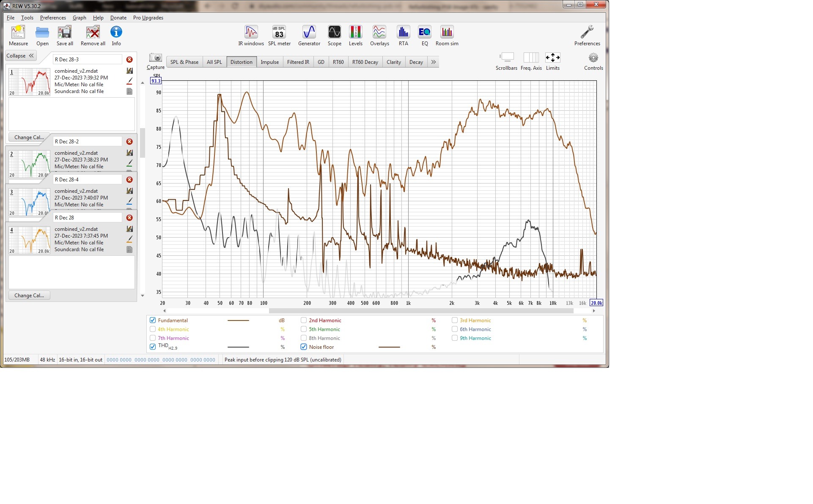Enable the 3rd Harmonic trace
The height and width of the screenshot is (504, 813).
(x=455, y=320)
